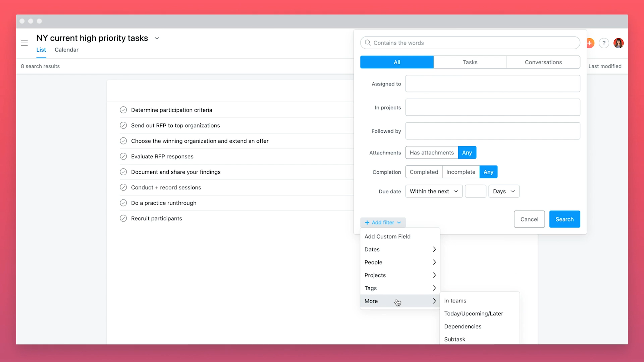Mark 'Determine participation criteria' task complete
644x362 pixels.
[x=123, y=110]
